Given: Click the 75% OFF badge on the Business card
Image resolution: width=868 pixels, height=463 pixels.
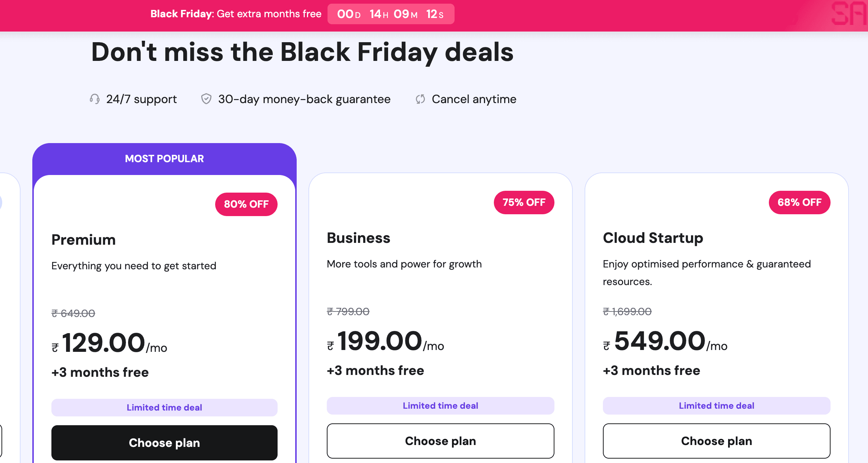Looking at the screenshot, I should coord(524,202).
